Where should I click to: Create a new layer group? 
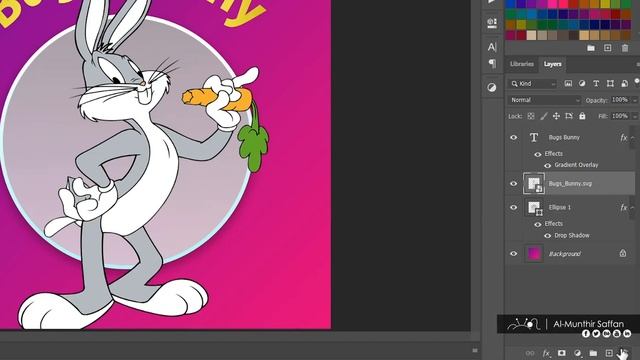593,353
